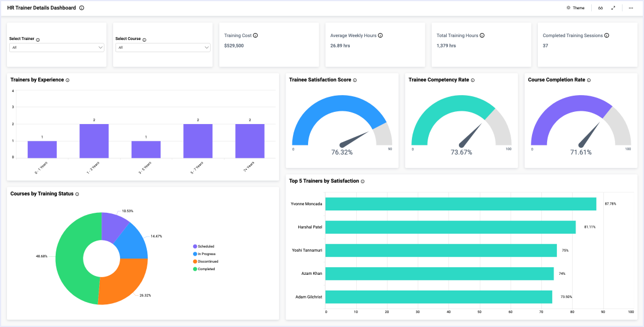This screenshot has height=327, width=644.
Task: Show info for Total Training Hours
Action: pos(482,35)
